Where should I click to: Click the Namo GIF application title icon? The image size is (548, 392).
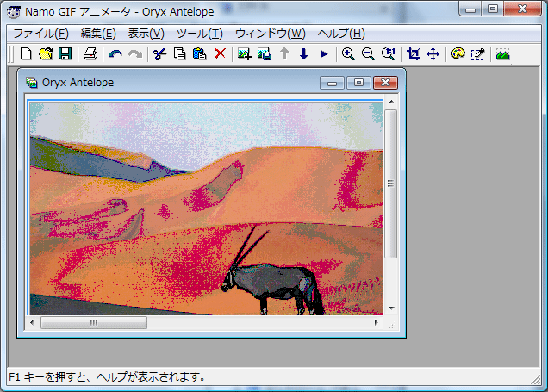point(14,12)
